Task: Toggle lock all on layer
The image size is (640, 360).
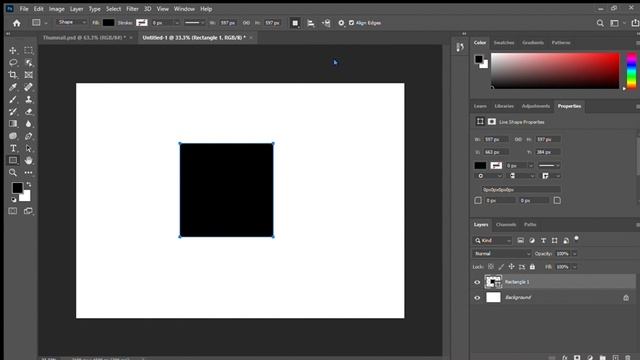Action: coord(532,267)
